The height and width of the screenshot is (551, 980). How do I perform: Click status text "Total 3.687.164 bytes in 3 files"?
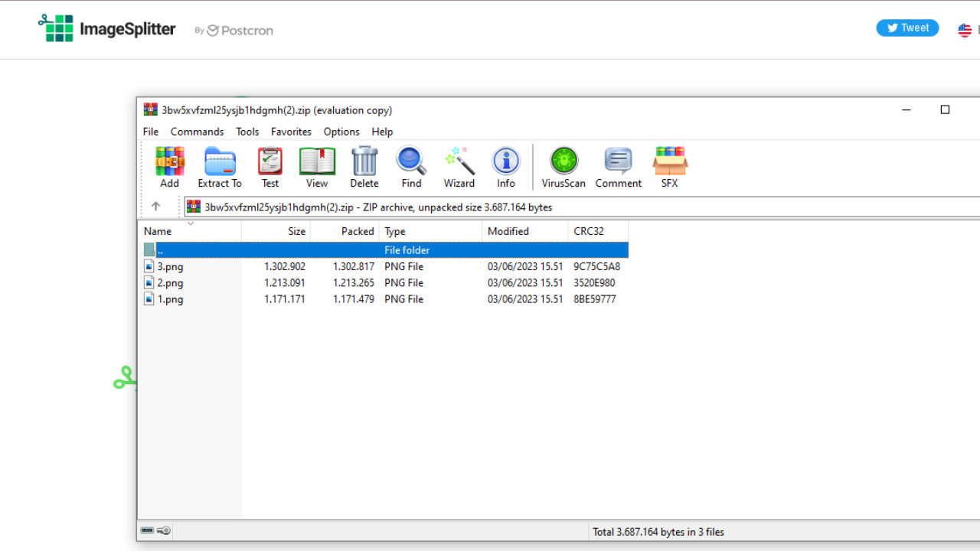(658, 531)
